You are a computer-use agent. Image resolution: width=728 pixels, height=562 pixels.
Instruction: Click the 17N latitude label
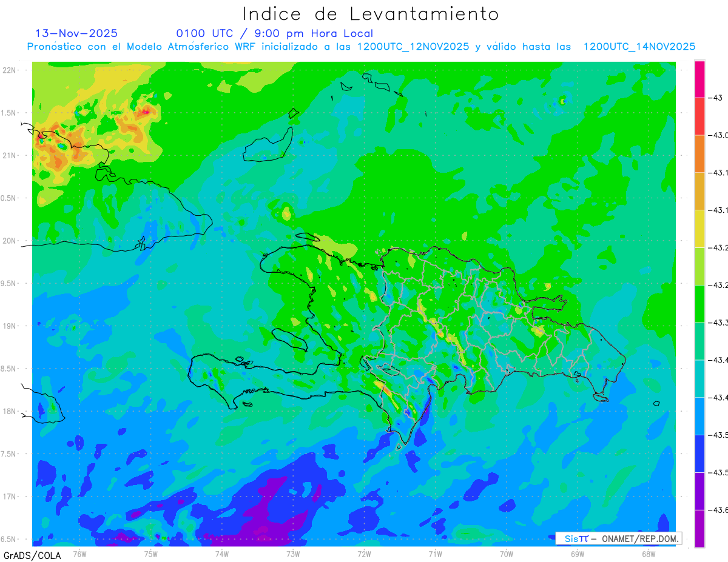pos(9,497)
